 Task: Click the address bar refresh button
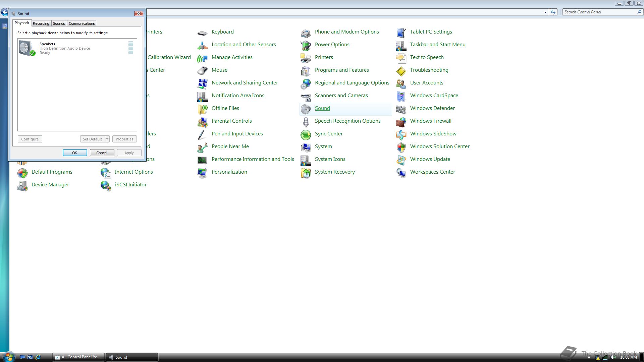pos(553,12)
